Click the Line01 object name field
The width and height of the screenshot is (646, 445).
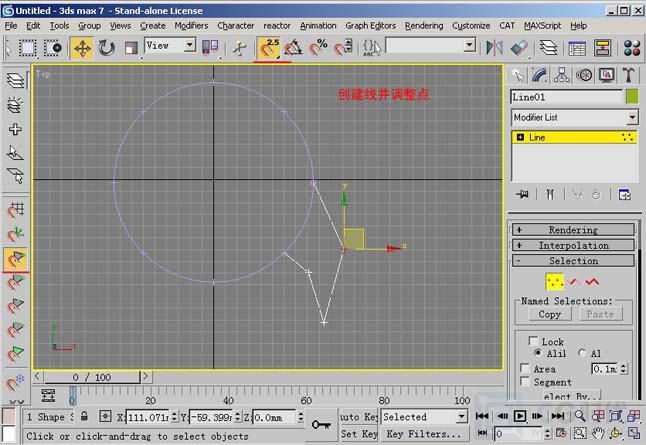(566, 97)
